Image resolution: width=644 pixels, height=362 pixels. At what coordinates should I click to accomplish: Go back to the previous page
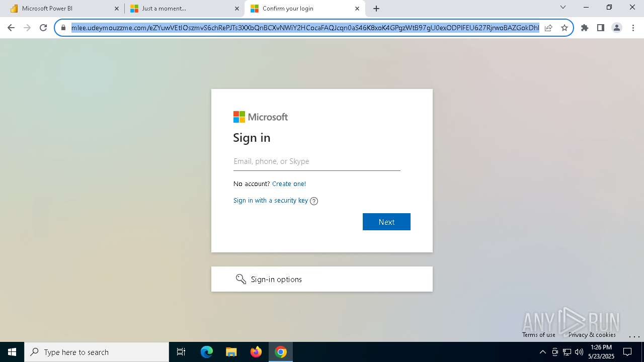point(11,28)
